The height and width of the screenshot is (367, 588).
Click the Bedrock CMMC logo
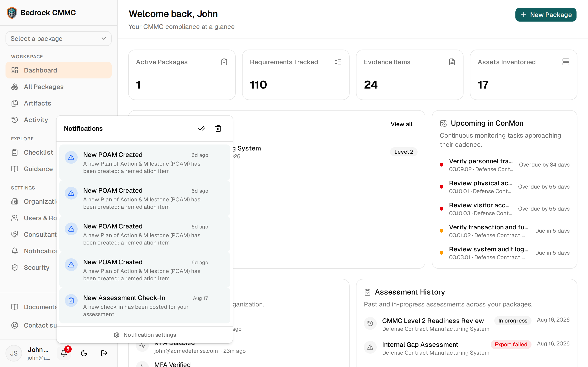[x=12, y=13]
